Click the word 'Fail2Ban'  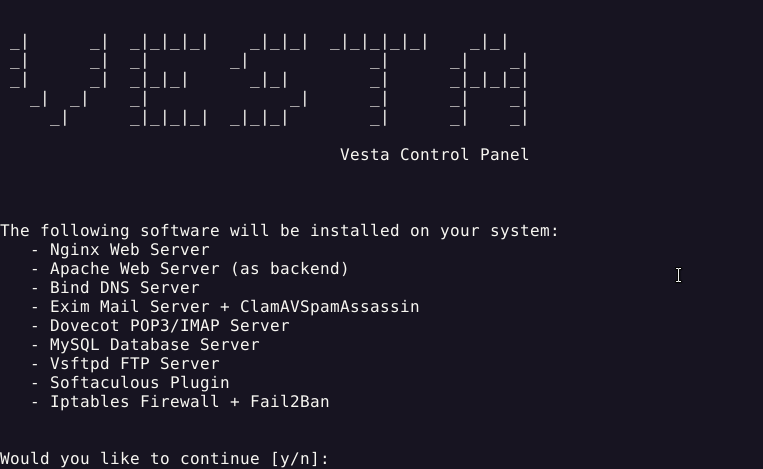[290, 401]
